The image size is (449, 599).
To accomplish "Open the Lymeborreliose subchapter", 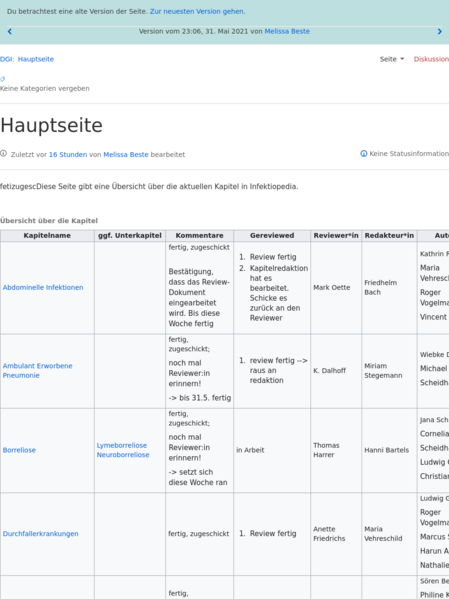I will tap(122, 445).
